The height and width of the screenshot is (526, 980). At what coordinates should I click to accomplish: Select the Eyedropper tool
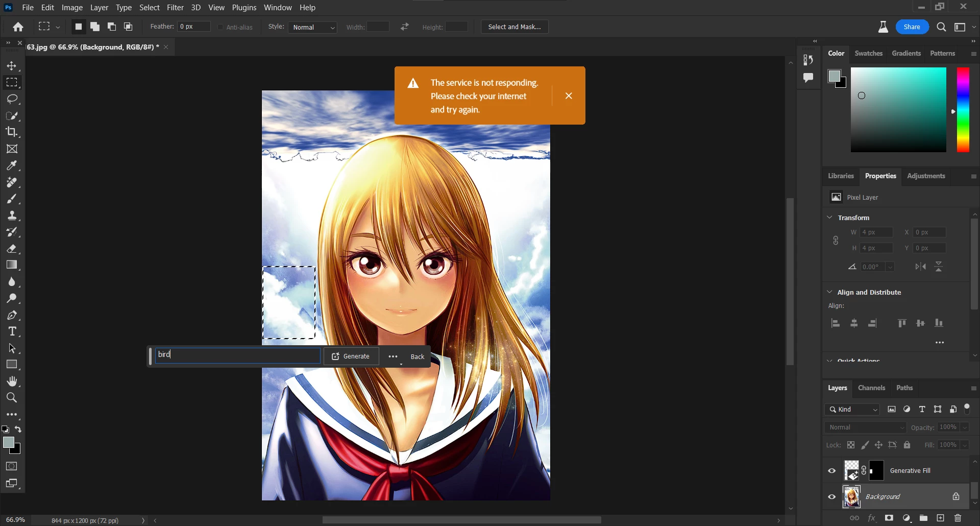(12, 165)
